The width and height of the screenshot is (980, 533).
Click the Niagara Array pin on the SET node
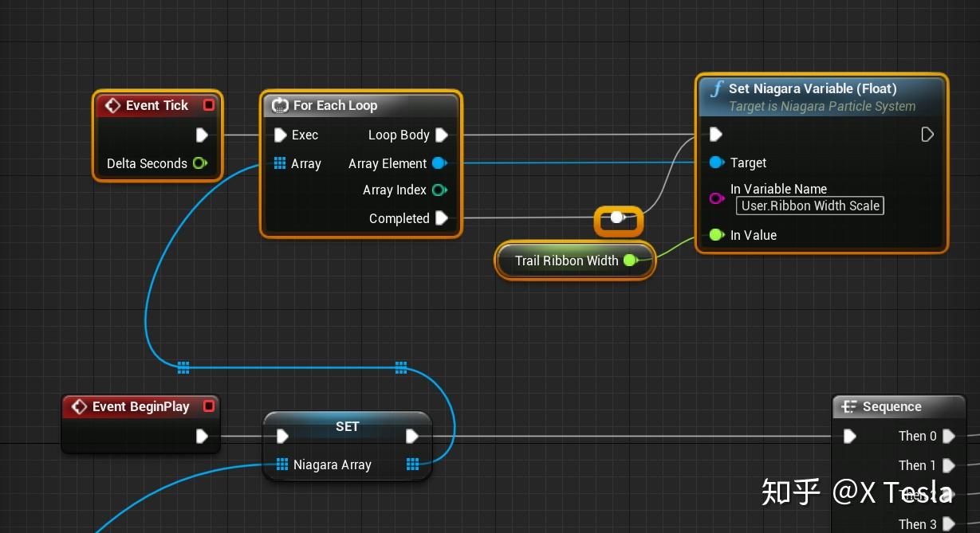coord(281,464)
